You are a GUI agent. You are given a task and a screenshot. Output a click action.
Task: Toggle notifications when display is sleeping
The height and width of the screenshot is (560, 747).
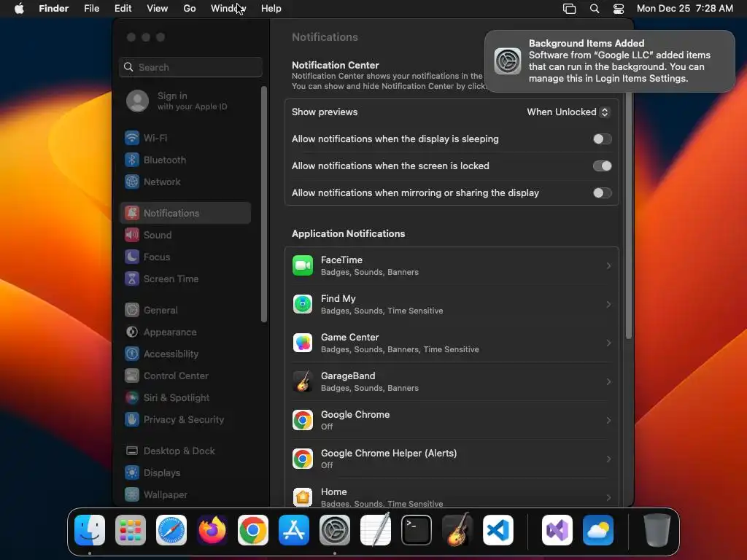(x=602, y=139)
